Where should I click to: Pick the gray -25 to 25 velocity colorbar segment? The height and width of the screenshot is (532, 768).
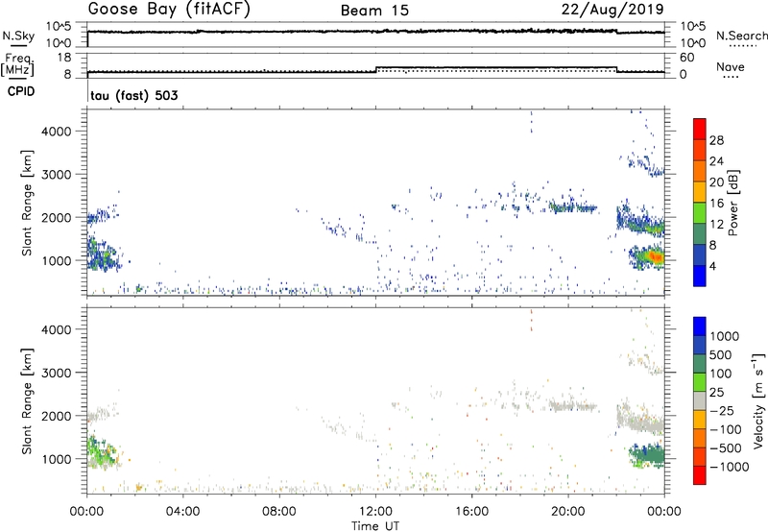(x=700, y=400)
